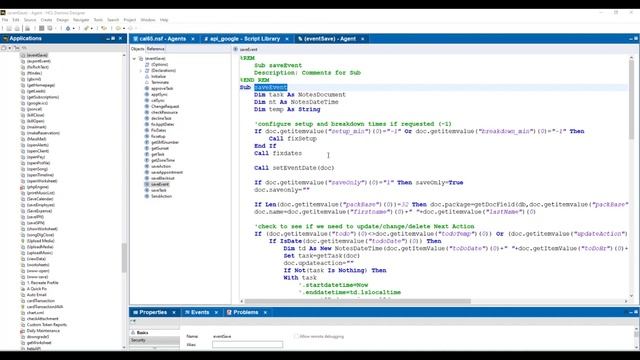Close the cal65.nsf - Agents tab
This screenshot has height=360, width=640.
coord(193,39)
